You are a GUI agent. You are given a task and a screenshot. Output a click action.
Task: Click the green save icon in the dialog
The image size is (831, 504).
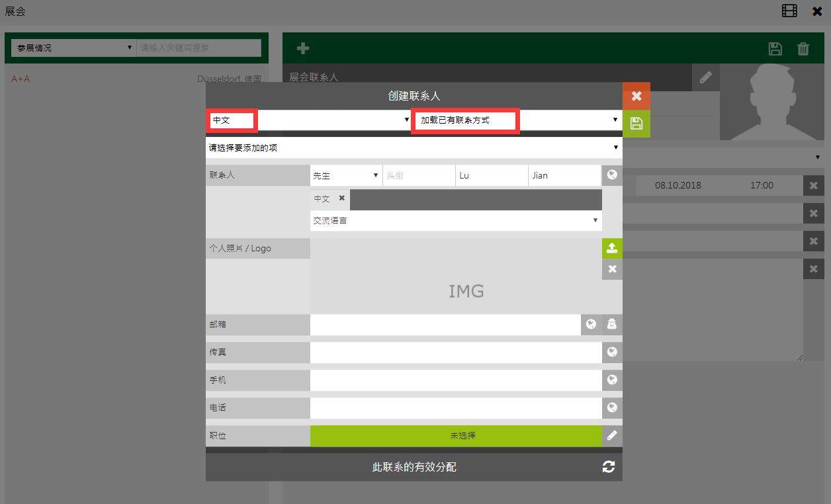pos(636,124)
